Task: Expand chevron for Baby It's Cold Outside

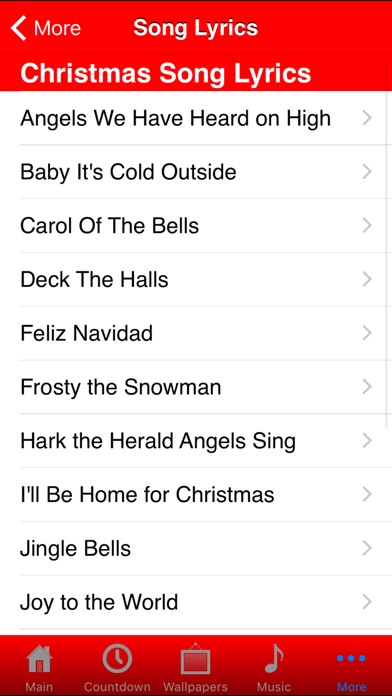Action: pos(367,172)
